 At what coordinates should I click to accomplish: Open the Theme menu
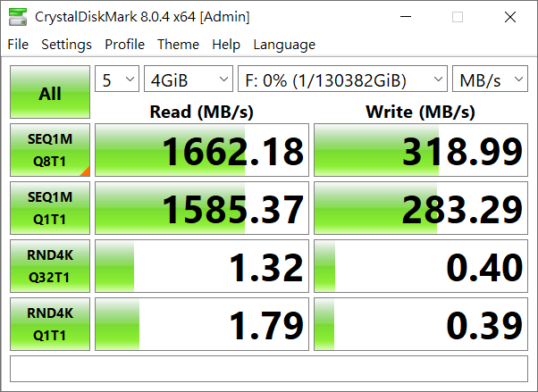click(178, 45)
